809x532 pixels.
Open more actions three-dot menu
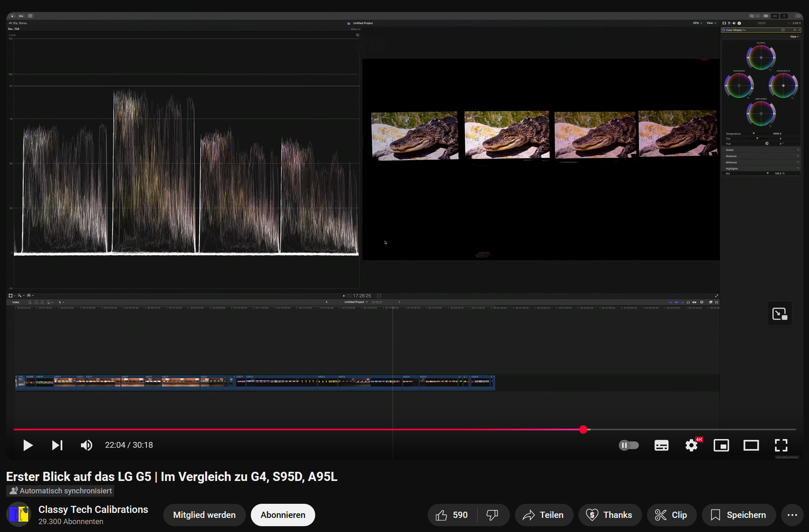(x=792, y=515)
